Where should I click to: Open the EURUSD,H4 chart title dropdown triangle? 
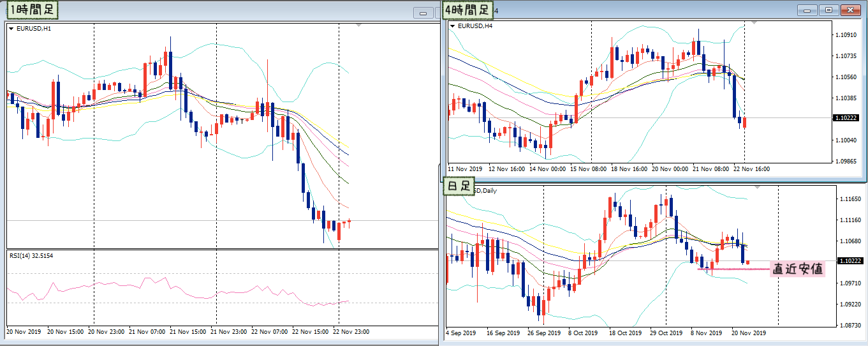[452, 26]
